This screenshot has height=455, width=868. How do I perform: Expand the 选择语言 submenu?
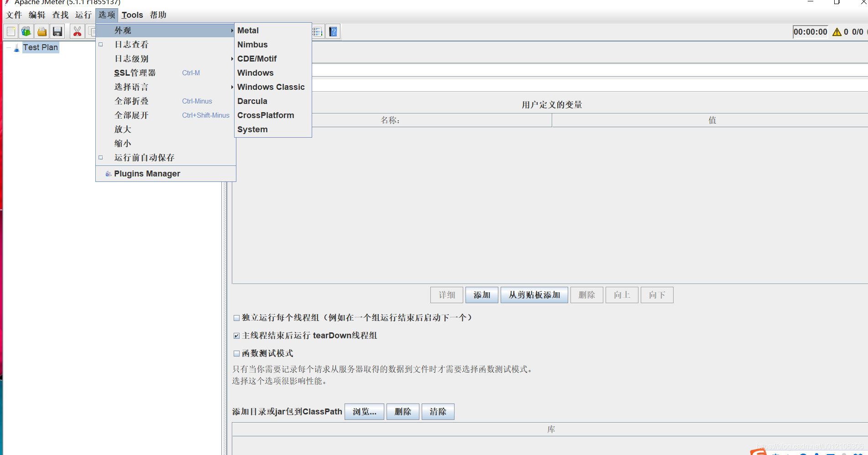coord(166,87)
